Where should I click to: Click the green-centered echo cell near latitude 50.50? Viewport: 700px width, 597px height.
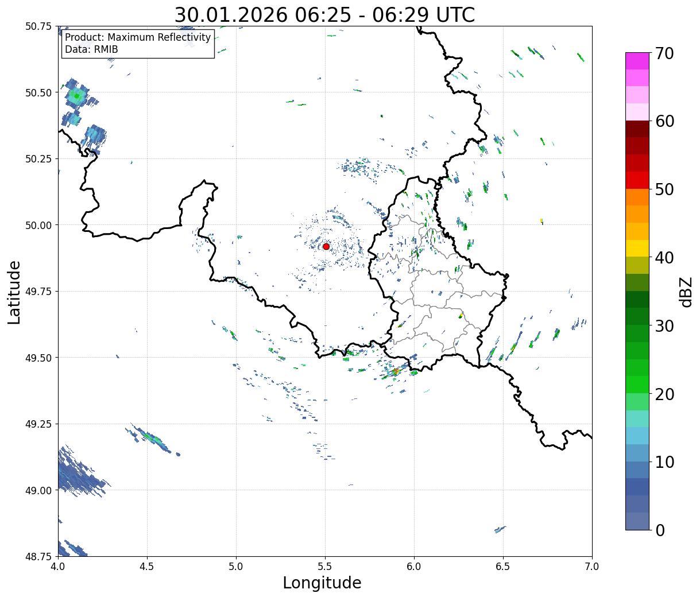(76, 96)
